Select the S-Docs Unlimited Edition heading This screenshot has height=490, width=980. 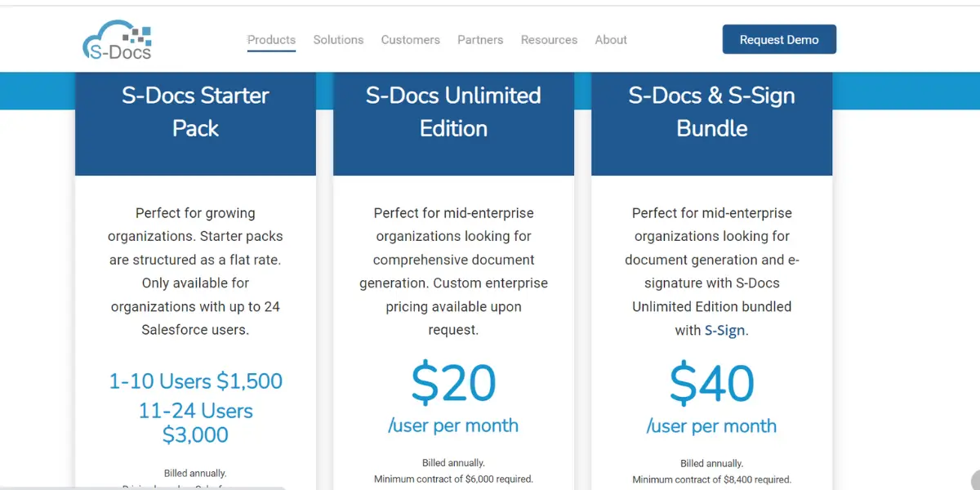click(453, 112)
